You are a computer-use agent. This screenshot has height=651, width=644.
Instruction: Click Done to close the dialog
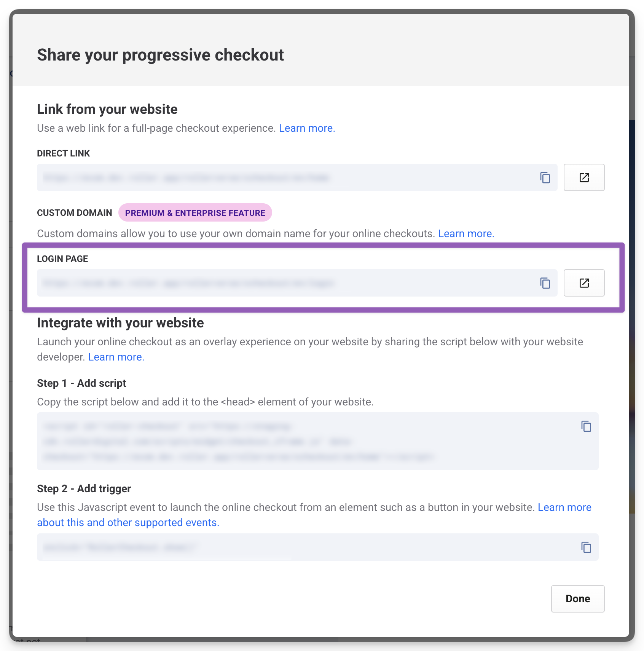577,599
